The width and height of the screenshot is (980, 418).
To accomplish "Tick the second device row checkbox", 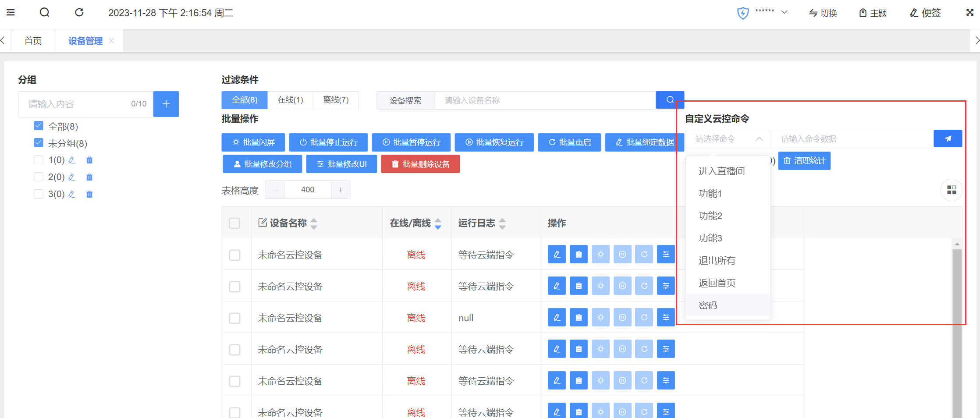I will 234,287.
